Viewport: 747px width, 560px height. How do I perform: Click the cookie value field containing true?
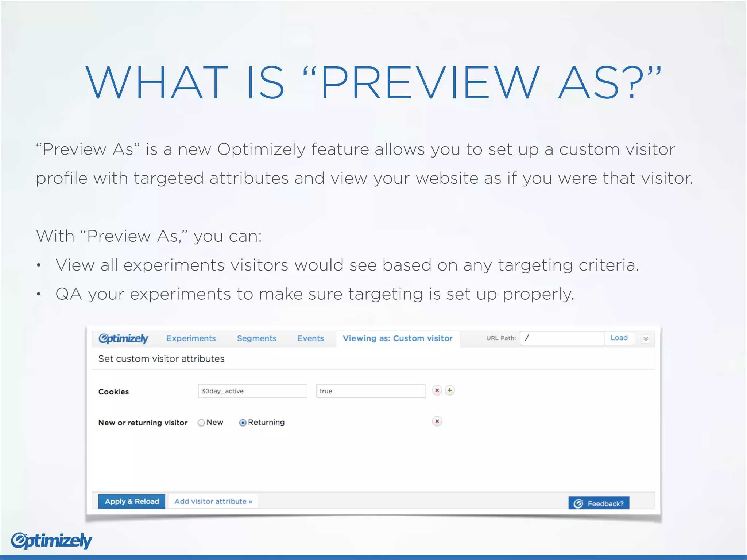click(x=370, y=391)
